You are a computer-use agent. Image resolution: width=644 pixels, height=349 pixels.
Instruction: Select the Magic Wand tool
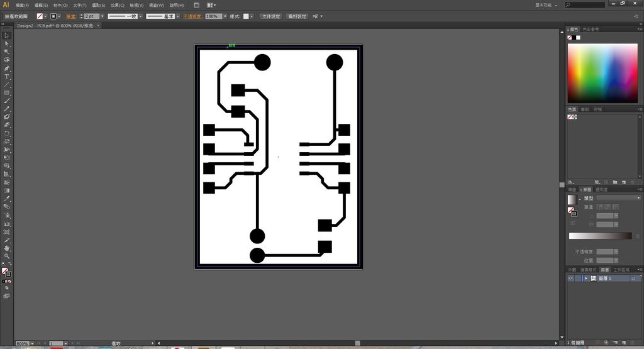coord(6,52)
